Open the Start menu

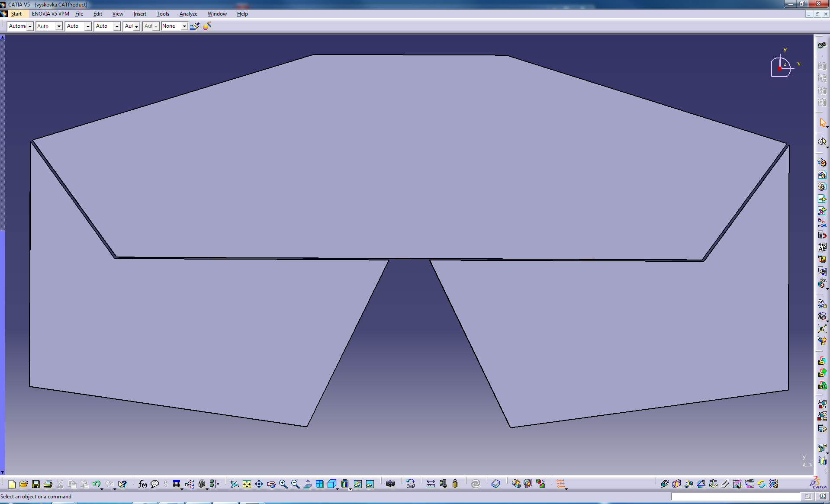click(16, 14)
